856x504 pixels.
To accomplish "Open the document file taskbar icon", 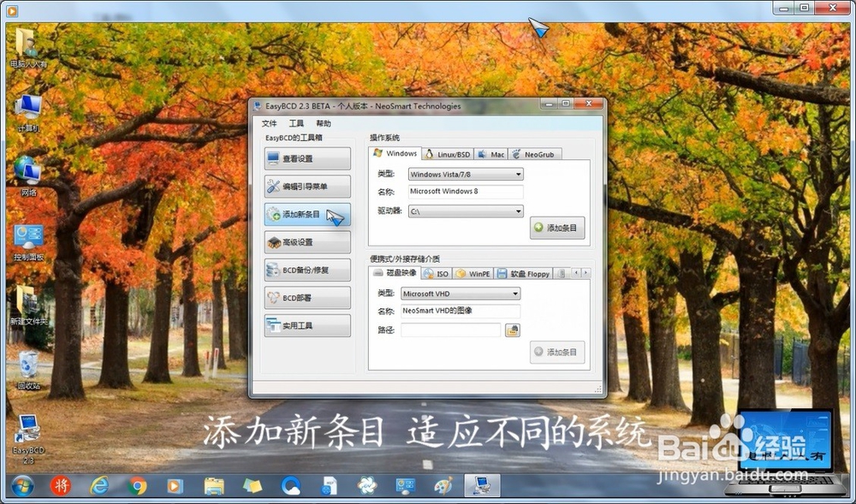I will pos(330,485).
